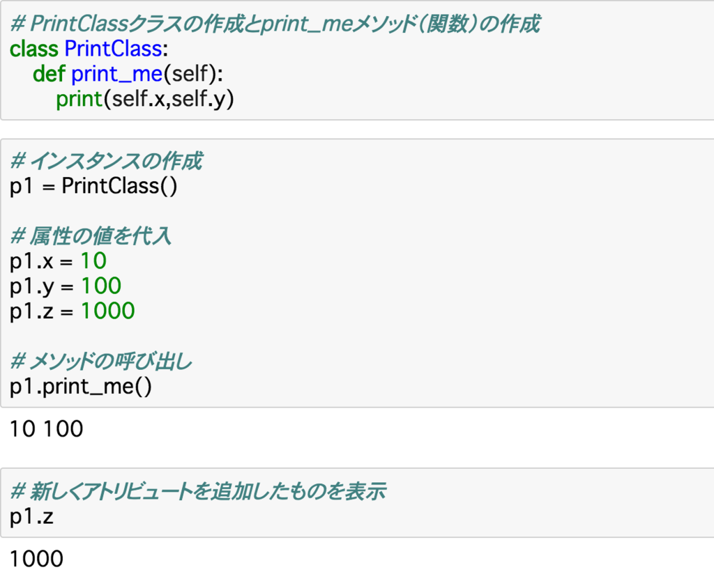The image size is (714, 588).
Task: Click the output text "10 100"
Action: pyautogui.click(x=47, y=428)
